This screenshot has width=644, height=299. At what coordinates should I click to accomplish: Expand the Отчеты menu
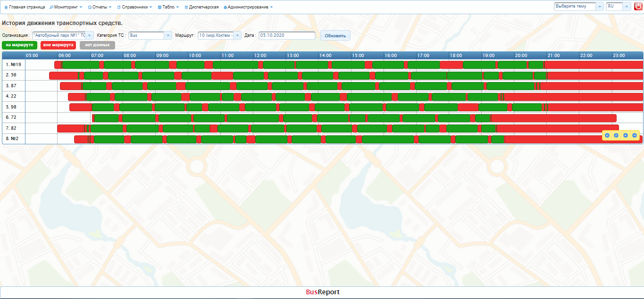tap(100, 7)
